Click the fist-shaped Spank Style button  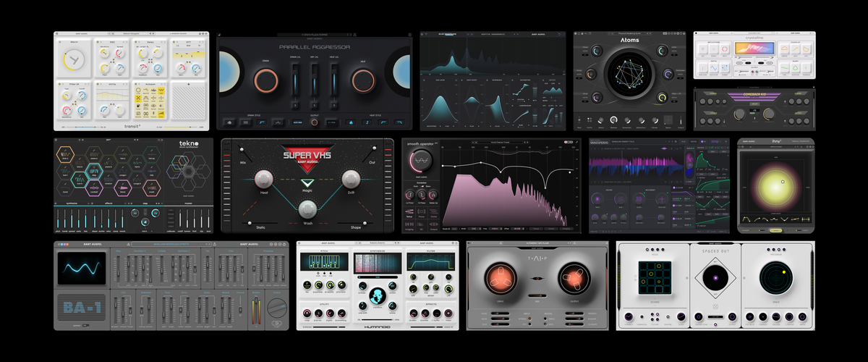pyautogui.click(x=229, y=122)
